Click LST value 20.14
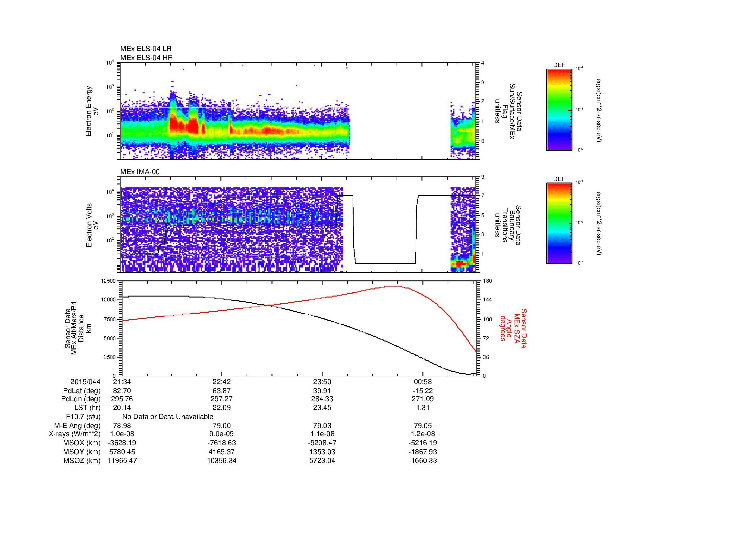 point(122,408)
